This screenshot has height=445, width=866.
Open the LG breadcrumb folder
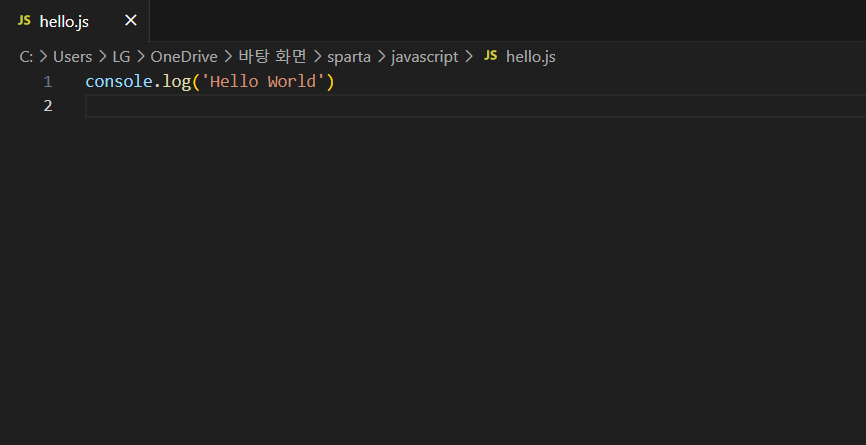(121, 56)
